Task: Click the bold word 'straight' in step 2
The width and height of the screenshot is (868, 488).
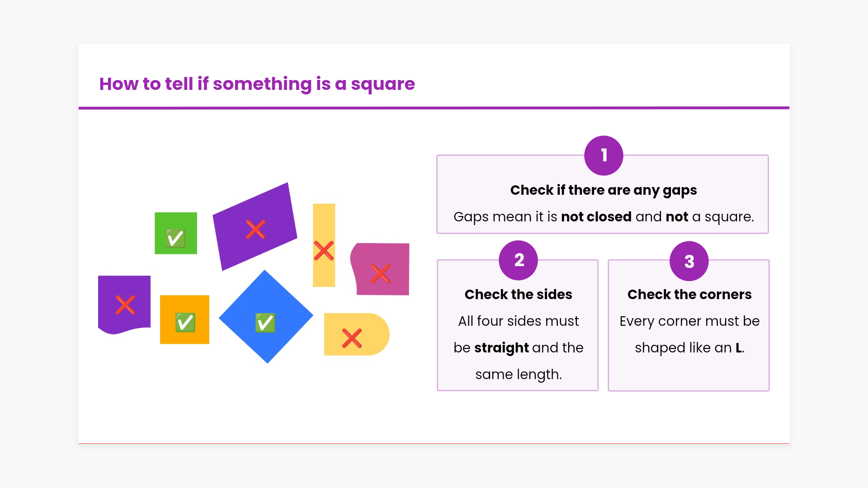Action: [x=501, y=348]
